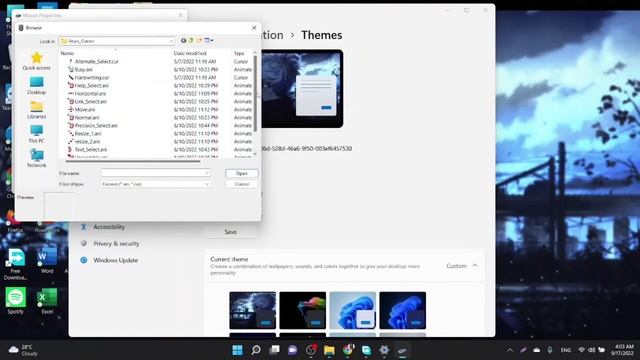Open clock and date on taskbar
The image size is (640, 360).
point(622,350)
